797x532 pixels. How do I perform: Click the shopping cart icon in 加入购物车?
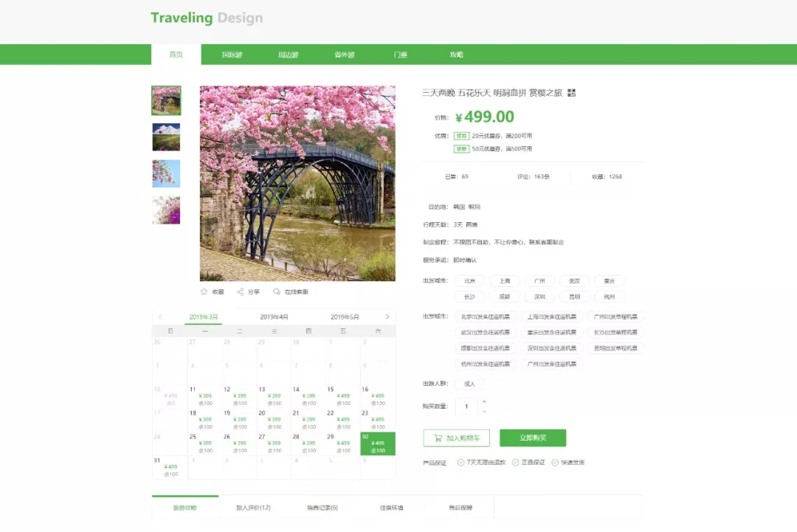[x=438, y=438]
